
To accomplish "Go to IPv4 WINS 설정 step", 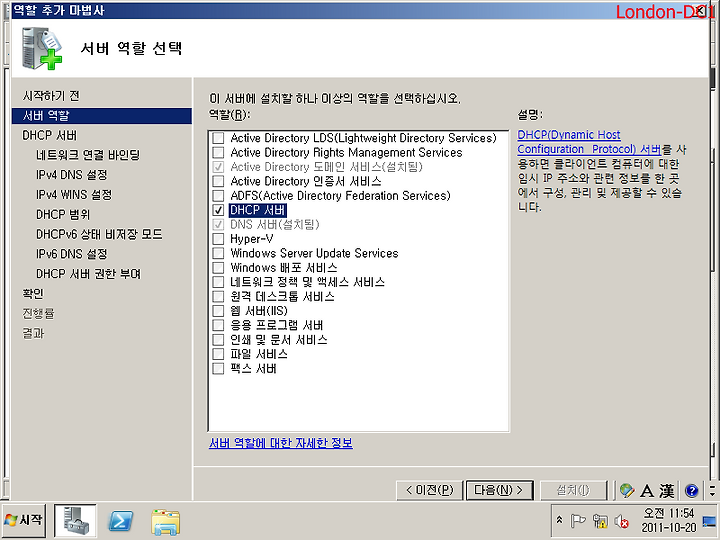I will [x=74, y=195].
